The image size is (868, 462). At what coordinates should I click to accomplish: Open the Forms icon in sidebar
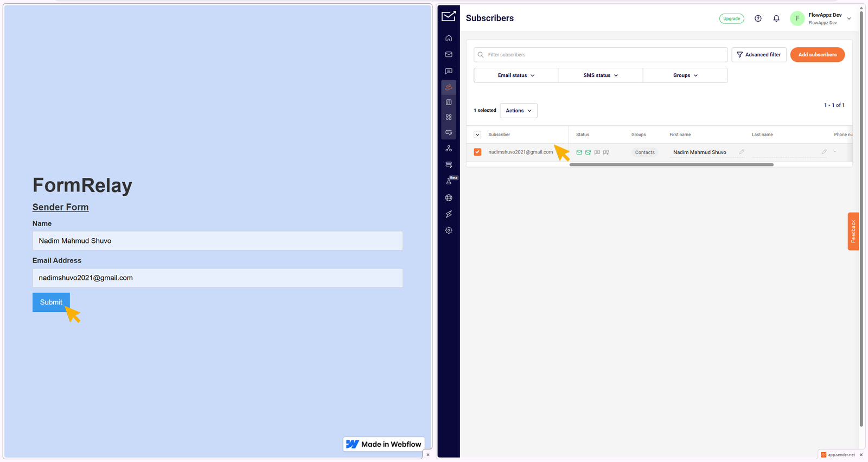point(449,165)
